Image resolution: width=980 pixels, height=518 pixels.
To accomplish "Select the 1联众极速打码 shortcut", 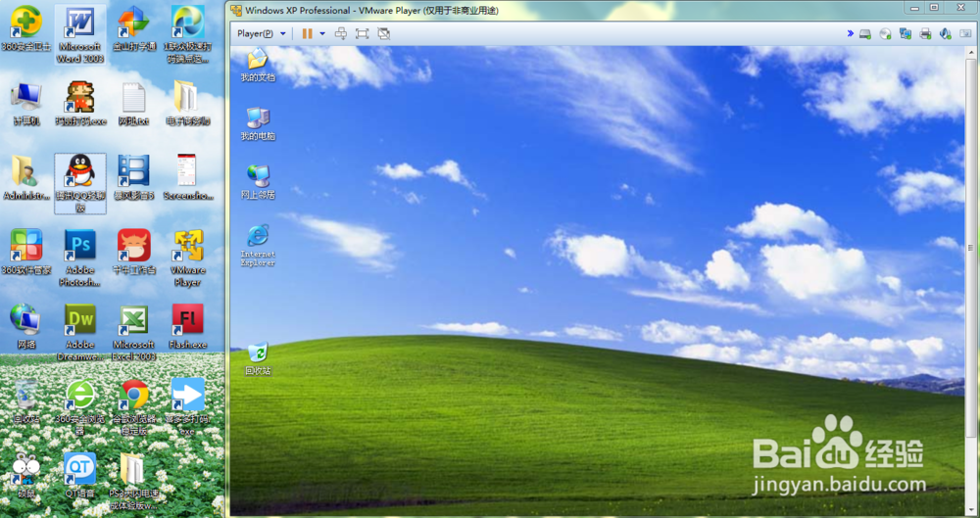I will click(x=187, y=34).
